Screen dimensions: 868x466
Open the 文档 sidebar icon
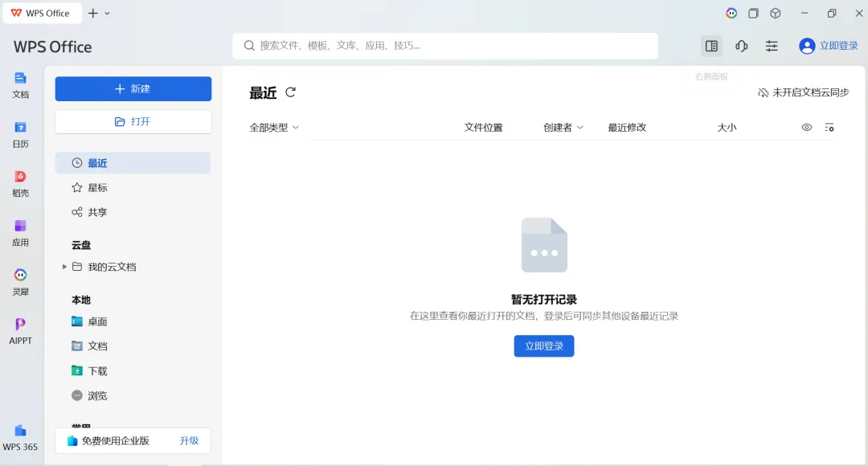click(x=20, y=84)
